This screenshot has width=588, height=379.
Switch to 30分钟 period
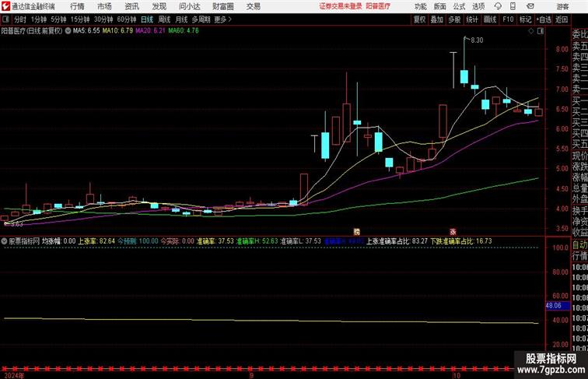(x=103, y=19)
